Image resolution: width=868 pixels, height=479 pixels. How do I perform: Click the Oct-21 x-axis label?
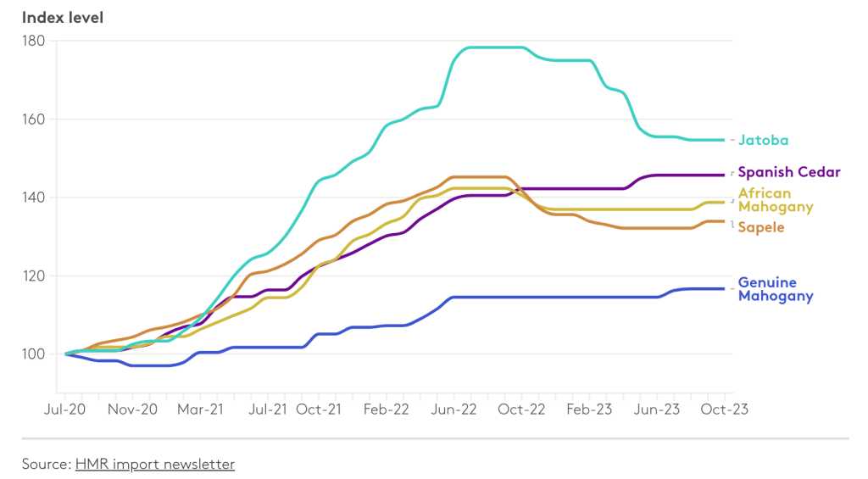(317, 409)
